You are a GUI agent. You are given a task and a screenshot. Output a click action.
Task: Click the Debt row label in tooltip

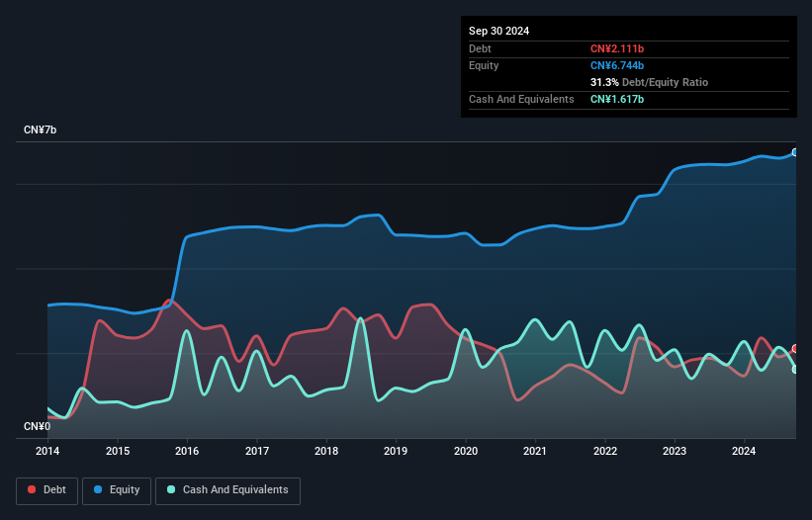tap(480, 48)
